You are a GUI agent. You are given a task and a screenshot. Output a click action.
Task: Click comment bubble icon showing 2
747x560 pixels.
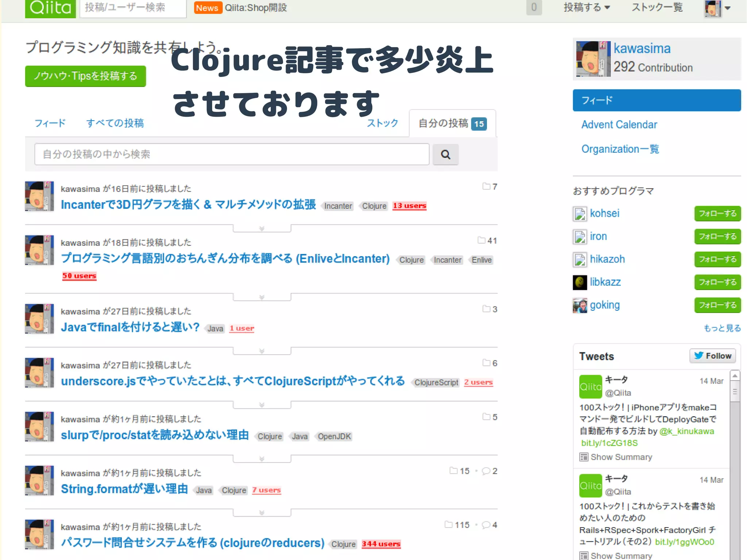click(x=486, y=471)
